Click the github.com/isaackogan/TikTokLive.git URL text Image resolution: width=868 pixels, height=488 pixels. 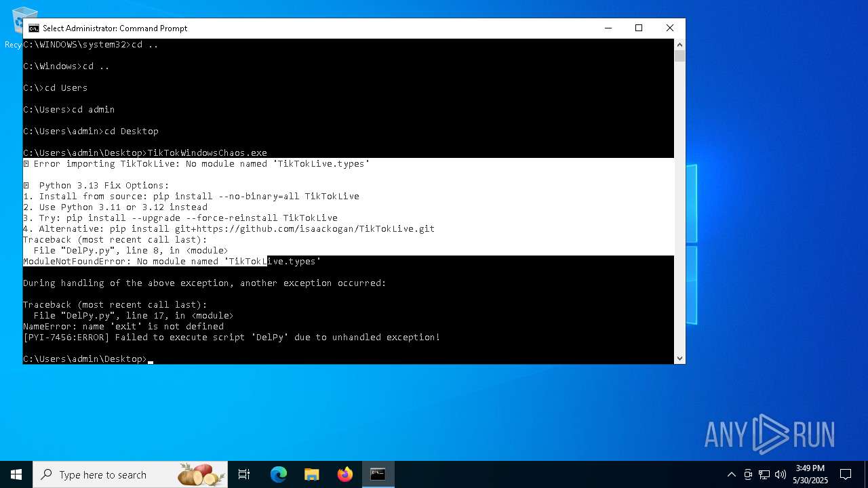(x=315, y=228)
